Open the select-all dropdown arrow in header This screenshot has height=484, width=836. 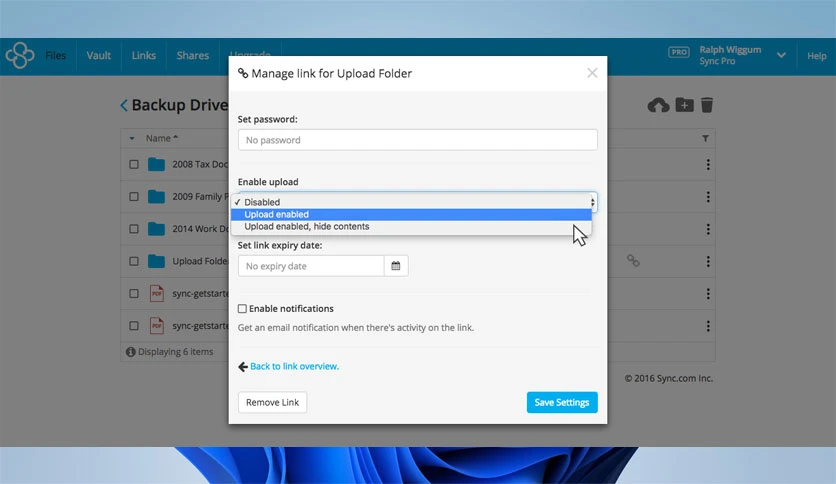click(132, 139)
